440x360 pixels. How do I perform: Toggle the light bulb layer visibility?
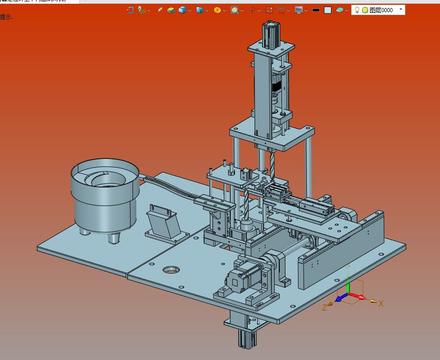point(357,10)
